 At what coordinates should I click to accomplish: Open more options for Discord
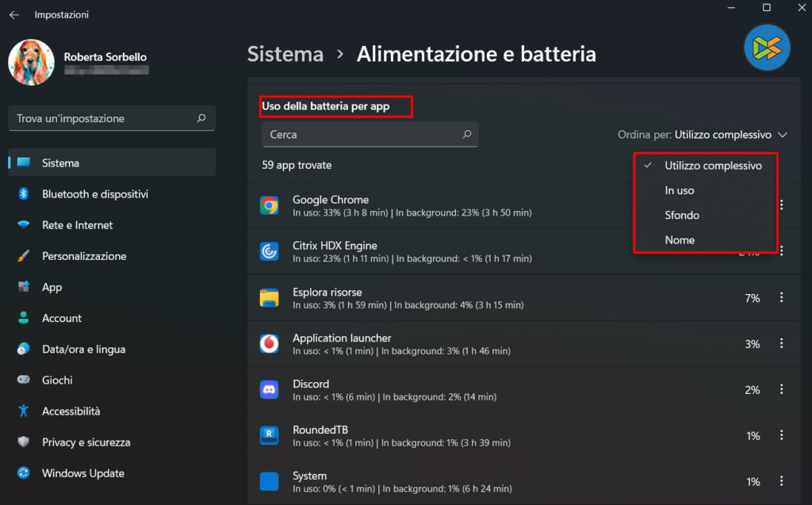[781, 390]
